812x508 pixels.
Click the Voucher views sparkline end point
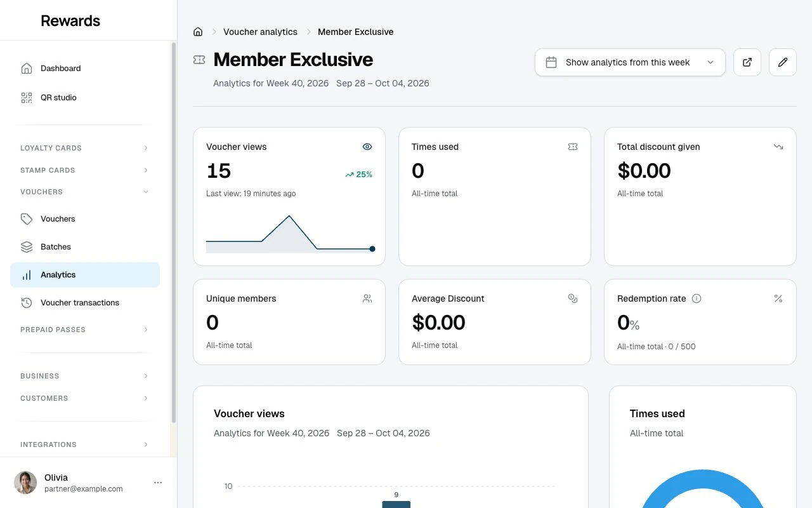click(372, 249)
